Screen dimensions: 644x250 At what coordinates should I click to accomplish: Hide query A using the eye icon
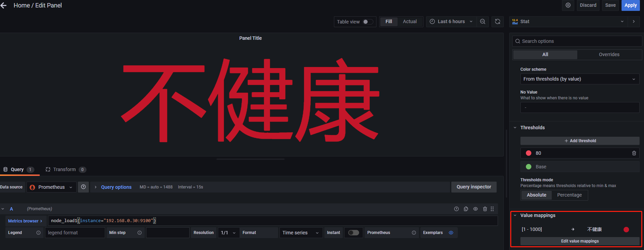click(476, 209)
